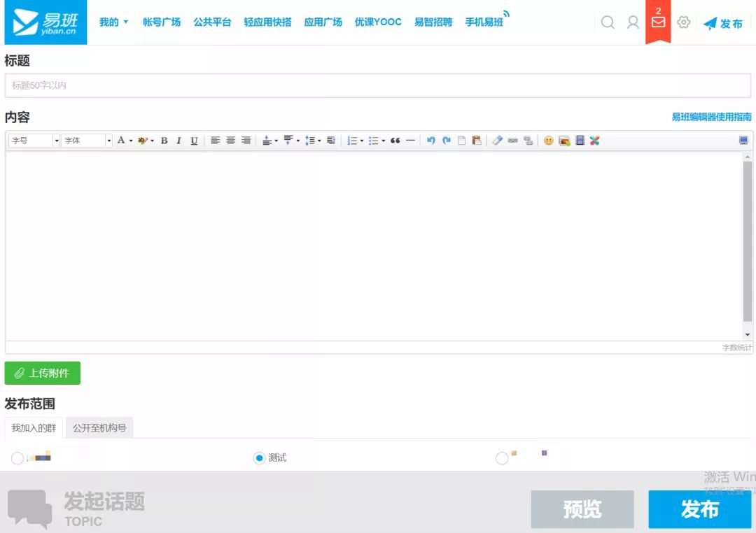Screen dimensions: 756x533
Task: Click the indent icon before numbered list
Action: coord(330,140)
